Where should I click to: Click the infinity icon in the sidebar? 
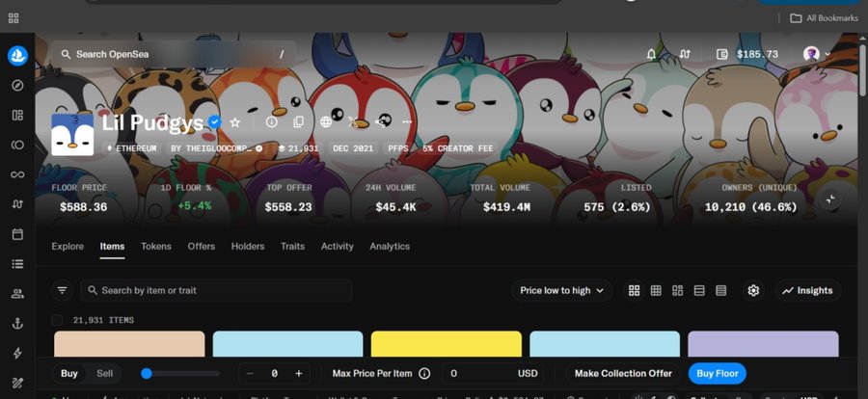tap(17, 174)
